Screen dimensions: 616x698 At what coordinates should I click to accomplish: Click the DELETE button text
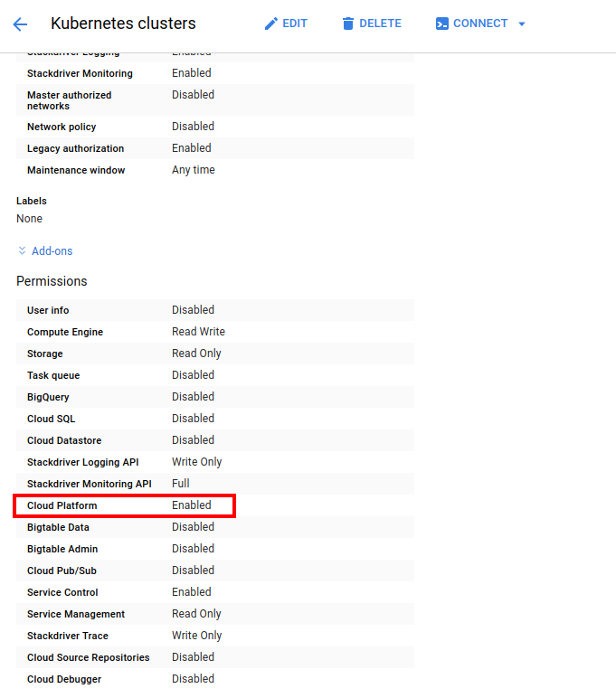point(381,24)
